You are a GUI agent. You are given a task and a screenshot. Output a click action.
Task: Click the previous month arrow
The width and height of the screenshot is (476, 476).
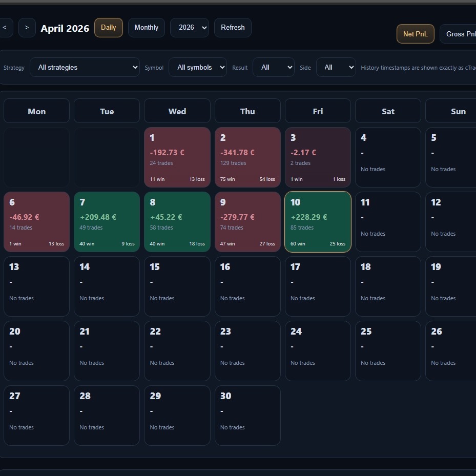[5, 28]
